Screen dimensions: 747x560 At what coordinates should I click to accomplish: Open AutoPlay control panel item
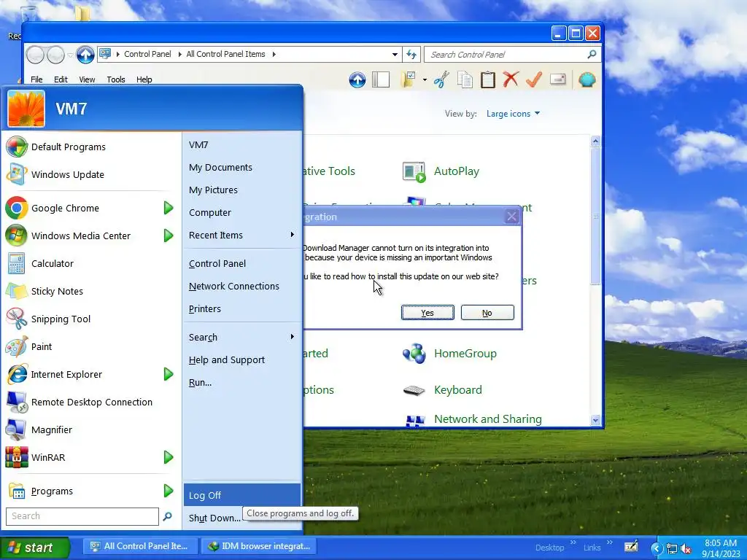[441, 171]
